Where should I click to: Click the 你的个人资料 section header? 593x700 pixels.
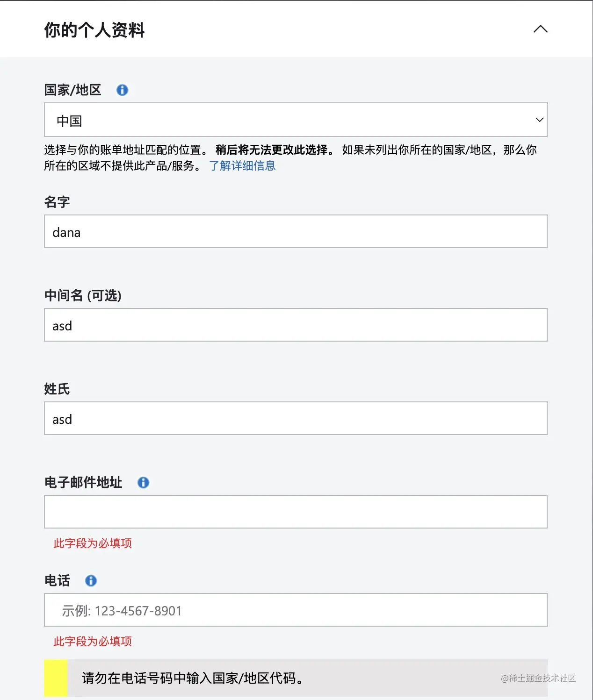pyautogui.click(x=94, y=29)
